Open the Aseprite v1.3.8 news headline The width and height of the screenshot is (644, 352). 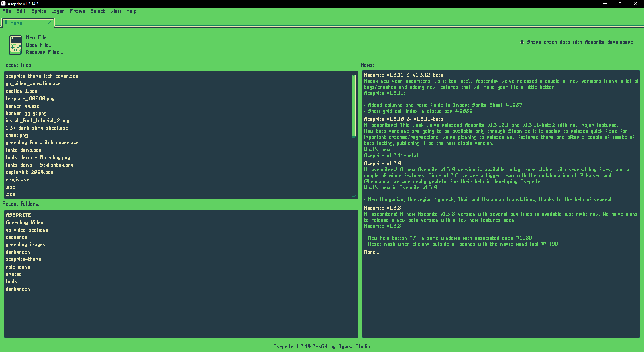click(383, 208)
